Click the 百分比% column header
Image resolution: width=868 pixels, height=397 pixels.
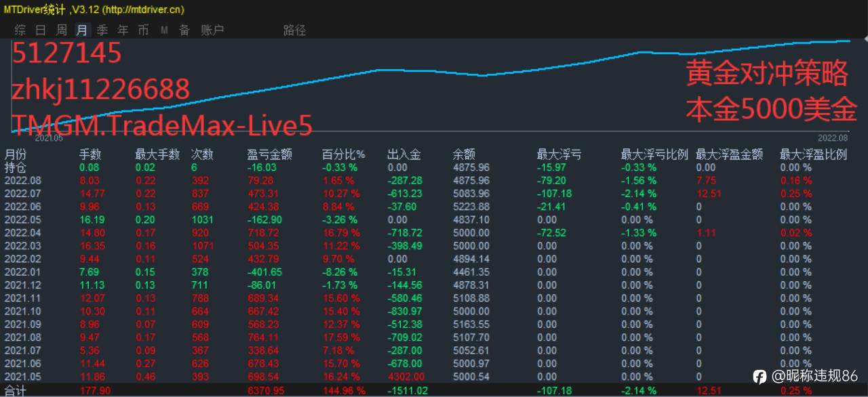(x=343, y=154)
